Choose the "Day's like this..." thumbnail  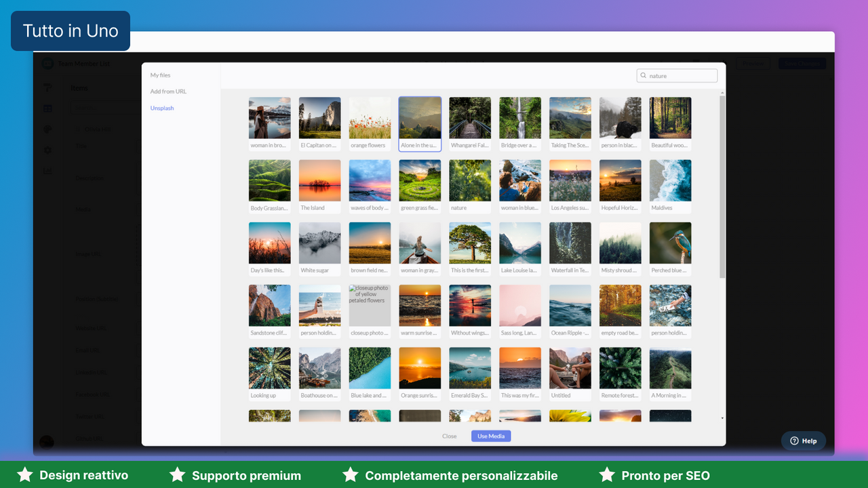coord(270,249)
